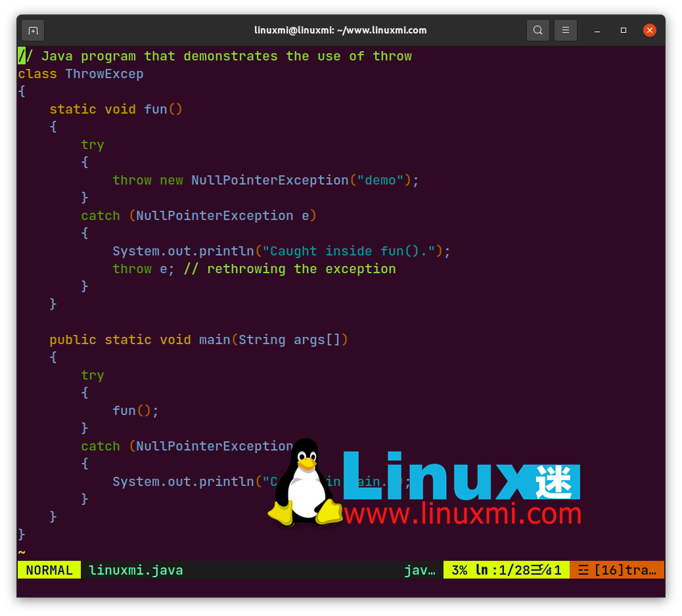Open a new terminal tab
The height and width of the screenshot is (616, 682).
[33, 30]
